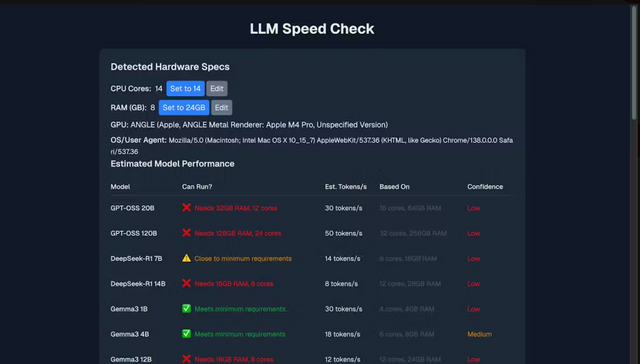The height and width of the screenshot is (364, 640).
Task: Click the Confidence column header
Action: click(485, 187)
